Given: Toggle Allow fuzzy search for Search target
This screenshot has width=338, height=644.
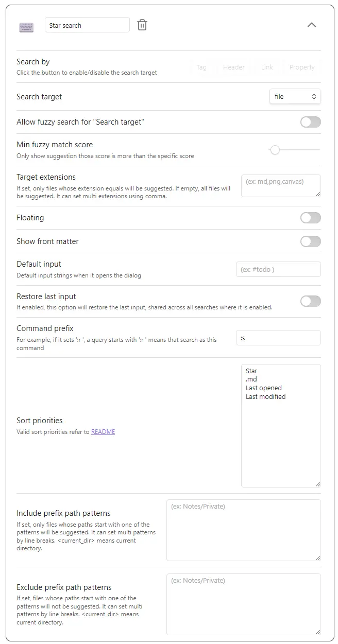Looking at the screenshot, I should coord(310,122).
